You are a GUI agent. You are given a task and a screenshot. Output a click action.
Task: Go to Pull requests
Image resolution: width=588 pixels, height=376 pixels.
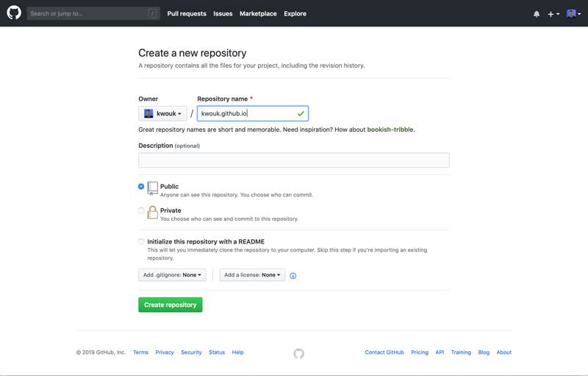coord(187,13)
